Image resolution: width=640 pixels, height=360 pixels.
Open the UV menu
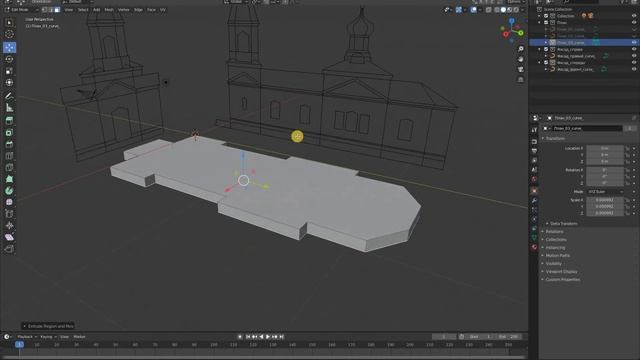[x=163, y=10]
